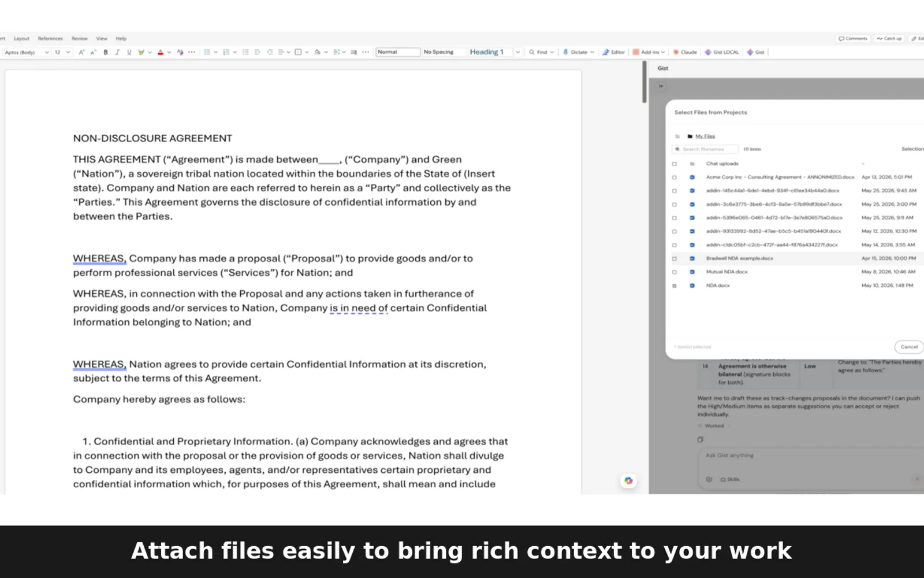
Task: Open the Gist LOCAL add-in
Action: tap(722, 52)
